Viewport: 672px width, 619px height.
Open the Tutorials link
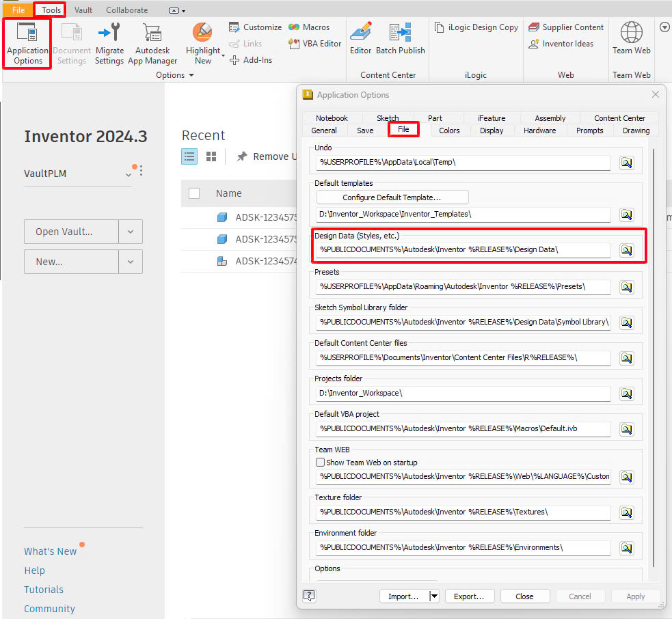pyautogui.click(x=44, y=590)
